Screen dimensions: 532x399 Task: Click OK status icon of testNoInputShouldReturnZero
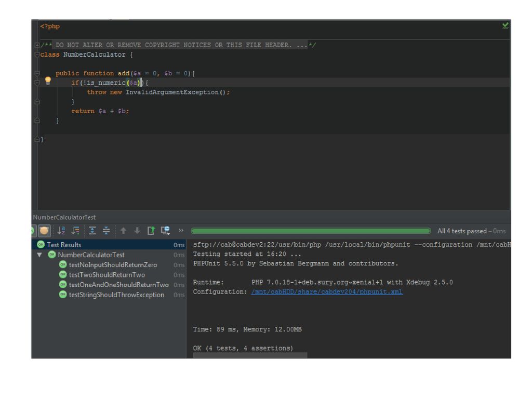click(x=63, y=264)
